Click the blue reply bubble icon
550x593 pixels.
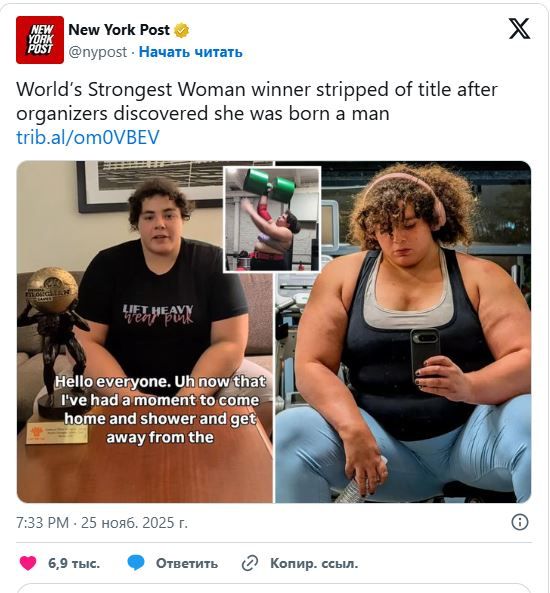click(x=136, y=563)
